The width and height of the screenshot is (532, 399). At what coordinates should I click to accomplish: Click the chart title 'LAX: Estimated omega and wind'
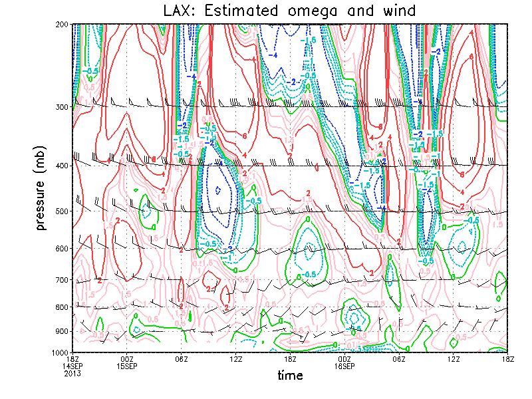tap(290, 11)
